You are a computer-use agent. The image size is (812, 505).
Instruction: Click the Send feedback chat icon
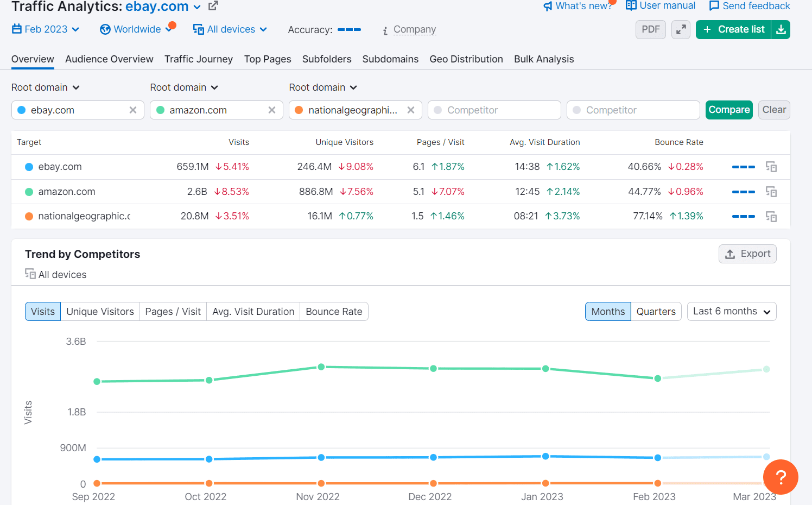[714, 6]
